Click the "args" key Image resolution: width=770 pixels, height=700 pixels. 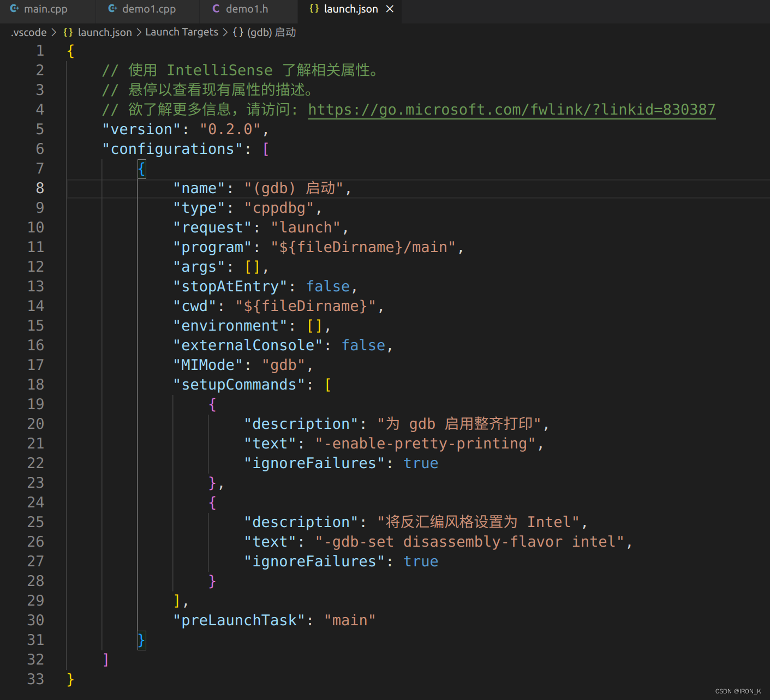point(199,267)
